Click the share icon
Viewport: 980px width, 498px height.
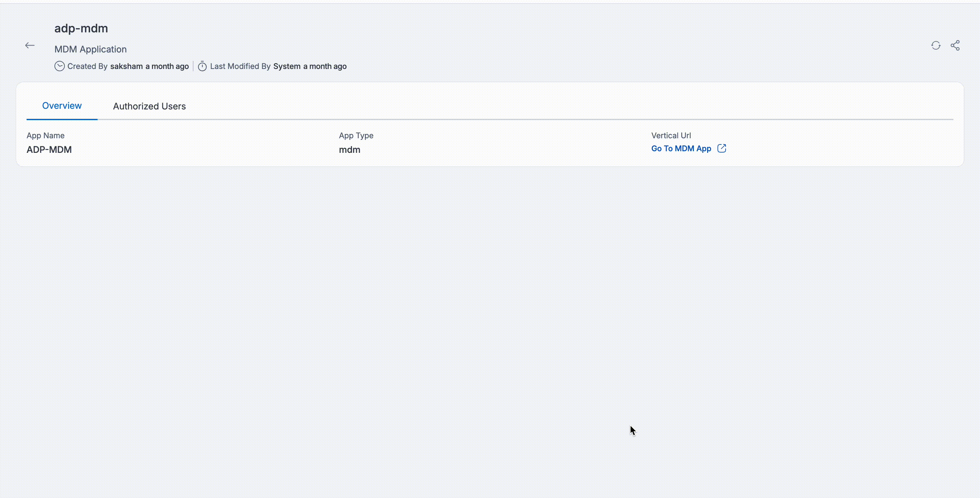[x=955, y=46]
